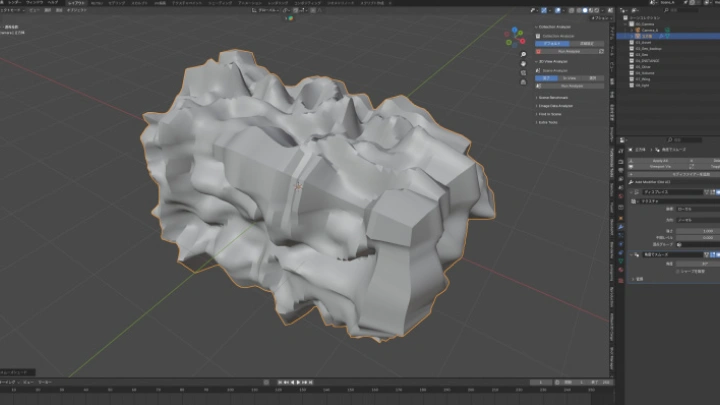720x405 pixels.
Task: Open the Texture properties tab icon
Action: [621, 280]
